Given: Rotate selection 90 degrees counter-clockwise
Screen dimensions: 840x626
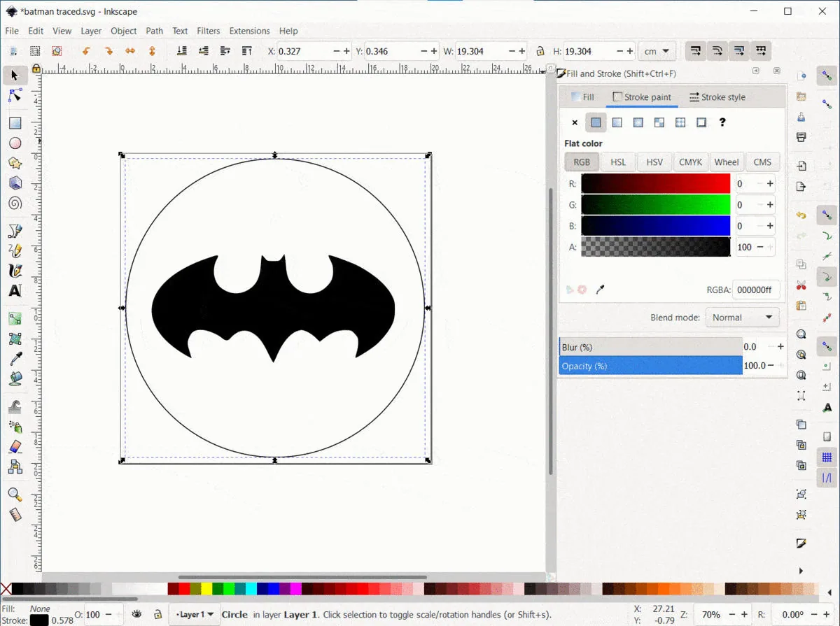Looking at the screenshot, I should coord(87,51).
